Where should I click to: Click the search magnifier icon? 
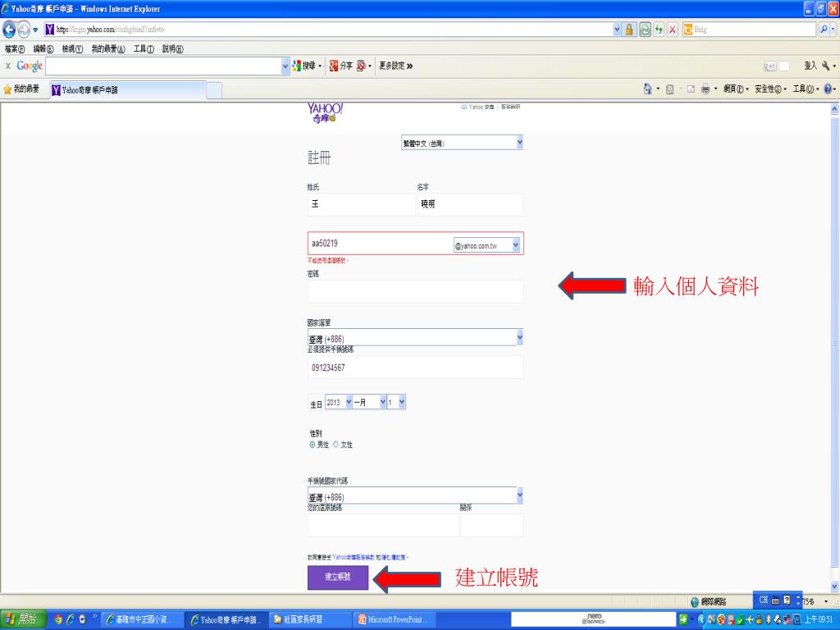point(824,30)
